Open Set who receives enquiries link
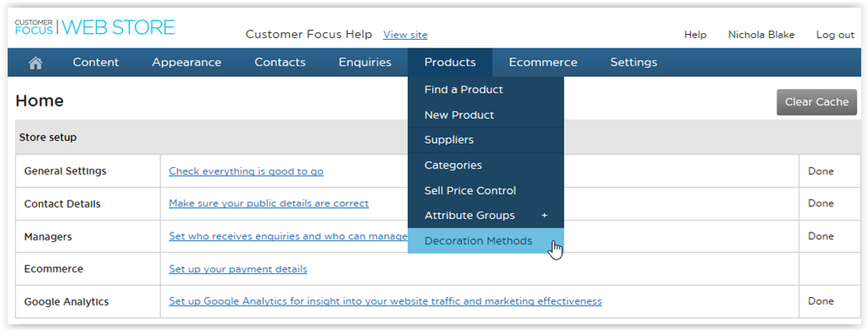Image resolution: width=868 pixels, height=331 pixels. pyautogui.click(x=288, y=236)
